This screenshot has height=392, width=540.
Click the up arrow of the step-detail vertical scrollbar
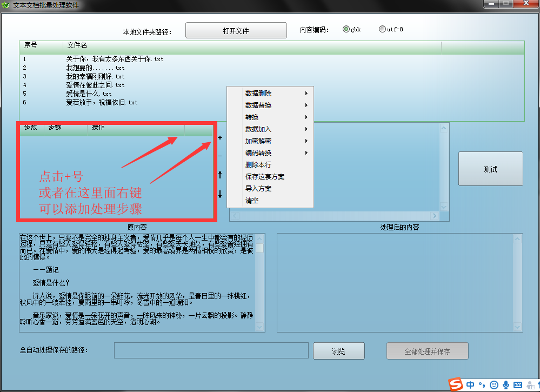pos(444,129)
